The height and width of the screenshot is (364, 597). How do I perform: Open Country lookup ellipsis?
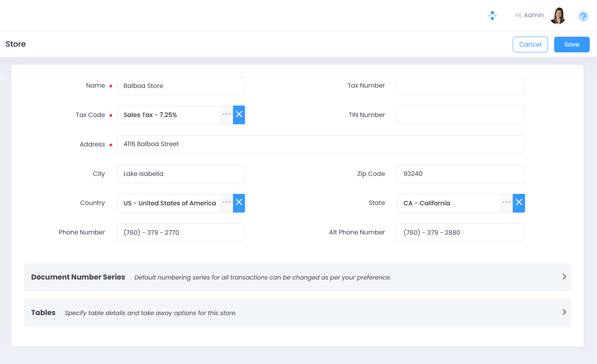tap(227, 203)
